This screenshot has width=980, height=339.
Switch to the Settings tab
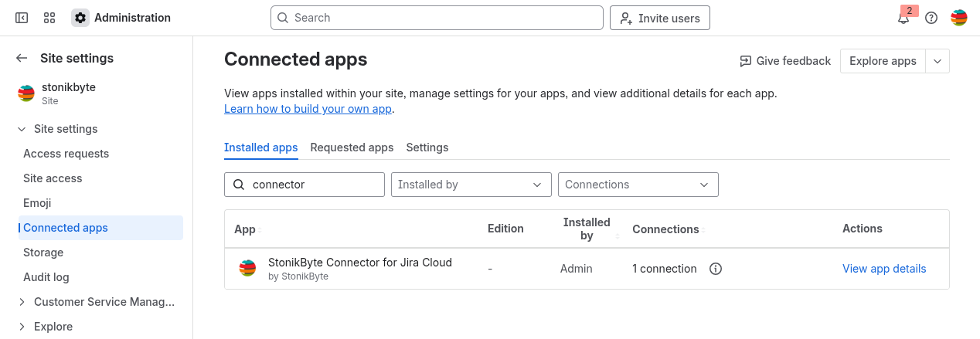pyautogui.click(x=427, y=147)
